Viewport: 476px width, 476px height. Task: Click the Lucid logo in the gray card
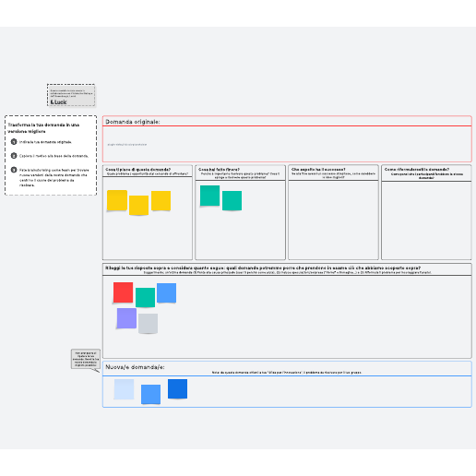pos(58,101)
